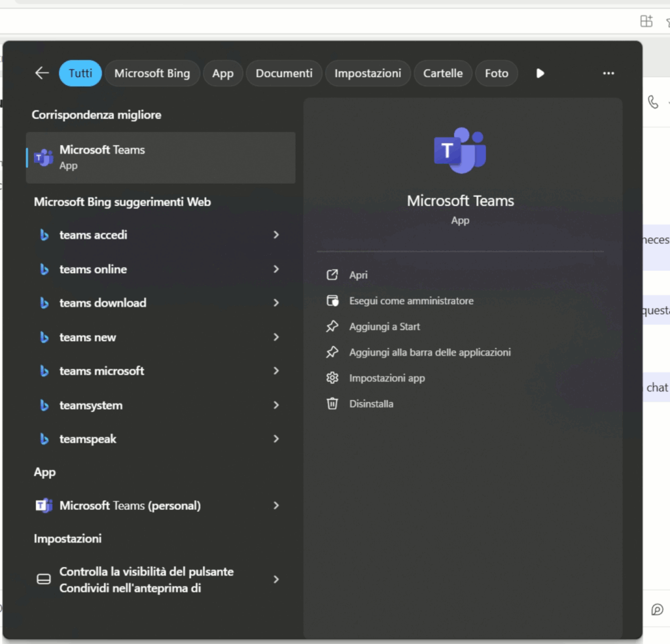Click the chat bubble icon in background window
This screenshot has height=644, width=670.
pyautogui.click(x=657, y=609)
